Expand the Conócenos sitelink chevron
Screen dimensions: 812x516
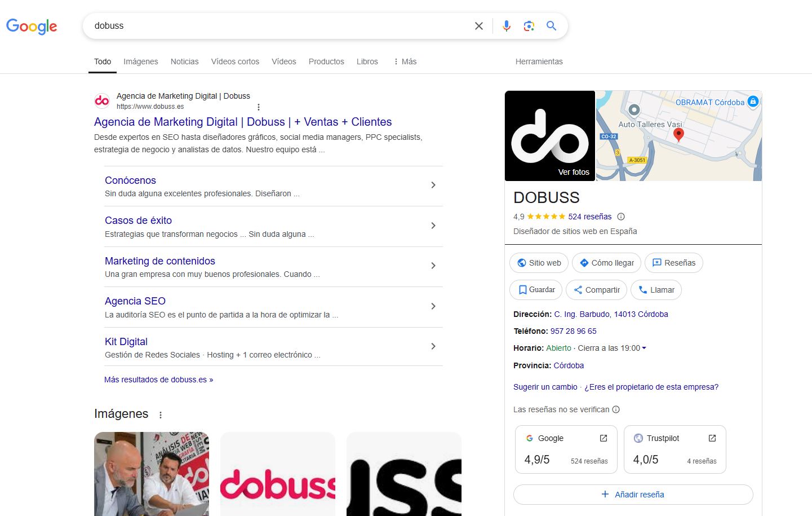pyautogui.click(x=433, y=185)
